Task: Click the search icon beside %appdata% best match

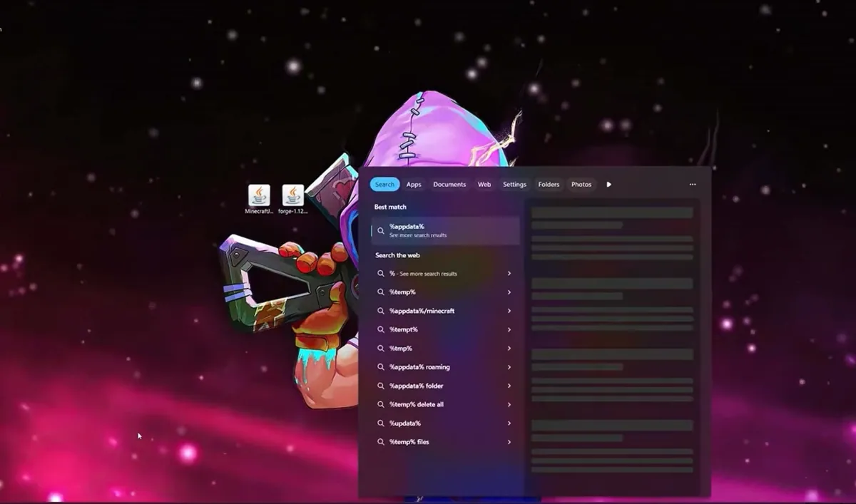Action: pyautogui.click(x=381, y=231)
